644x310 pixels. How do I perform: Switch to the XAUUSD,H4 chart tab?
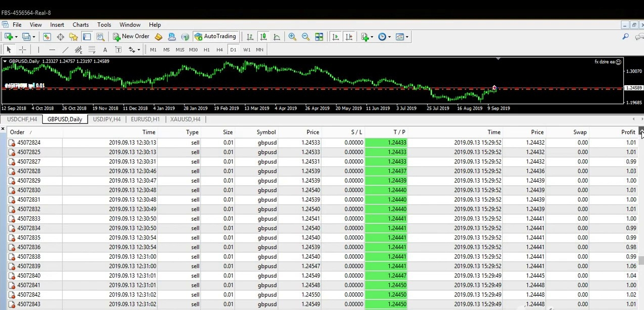click(x=185, y=119)
